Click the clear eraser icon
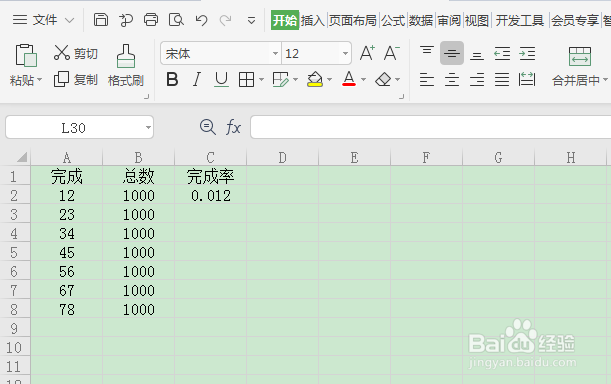The height and width of the screenshot is (384, 611). [x=383, y=80]
